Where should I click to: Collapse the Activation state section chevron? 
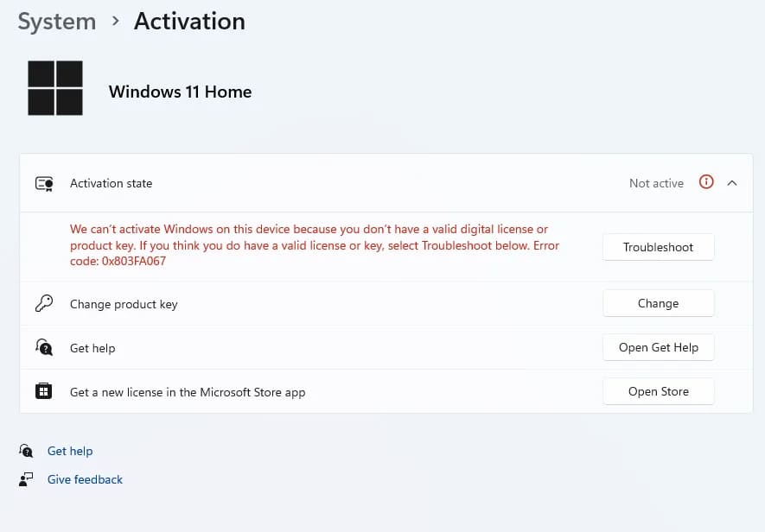tap(732, 183)
